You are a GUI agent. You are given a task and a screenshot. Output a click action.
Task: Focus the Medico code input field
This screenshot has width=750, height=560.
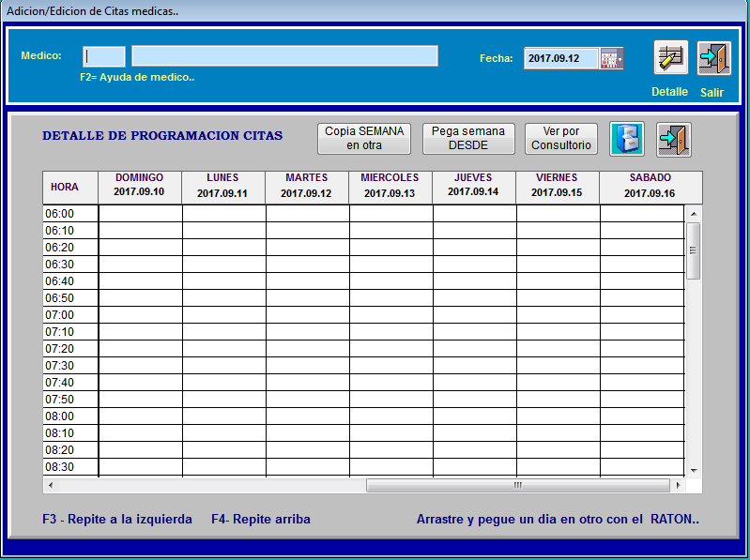(104, 56)
